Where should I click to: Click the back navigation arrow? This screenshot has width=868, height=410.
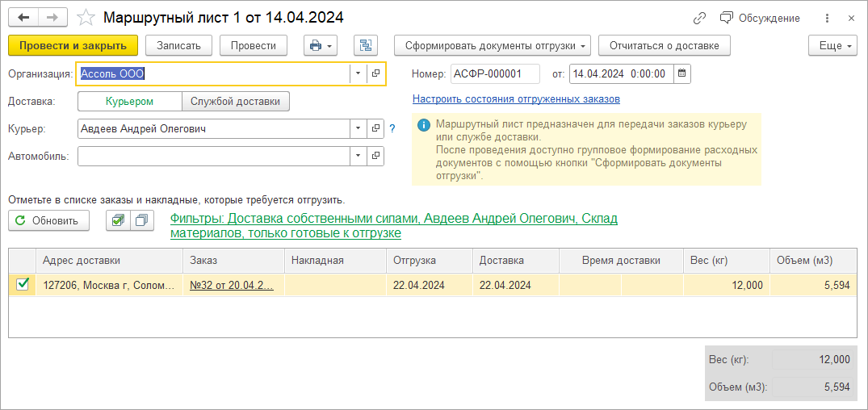pyautogui.click(x=23, y=18)
